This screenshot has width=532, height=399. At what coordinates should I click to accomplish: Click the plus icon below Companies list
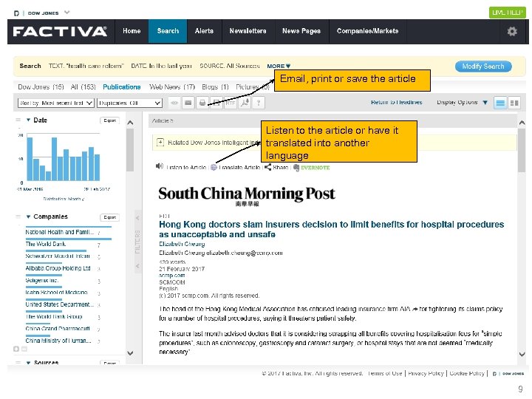click(x=16, y=349)
